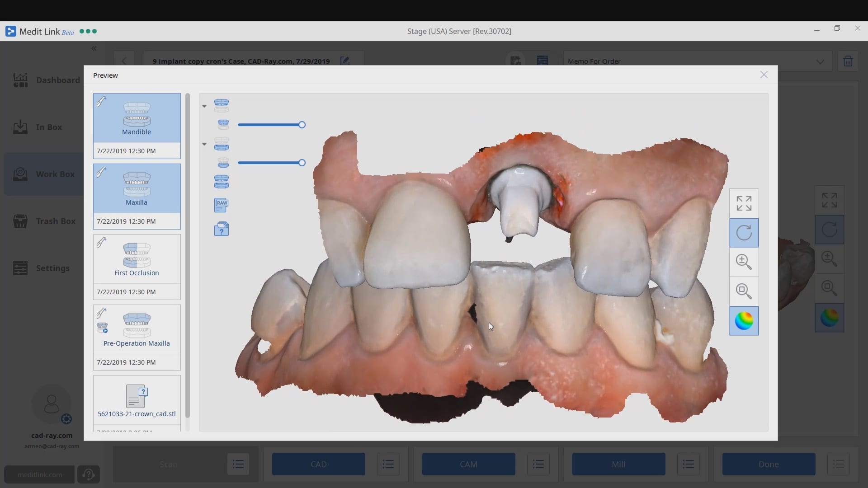Screen dimensions: 868x488
Task: Open Work Box in the sidebar
Action: tap(44, 174)
